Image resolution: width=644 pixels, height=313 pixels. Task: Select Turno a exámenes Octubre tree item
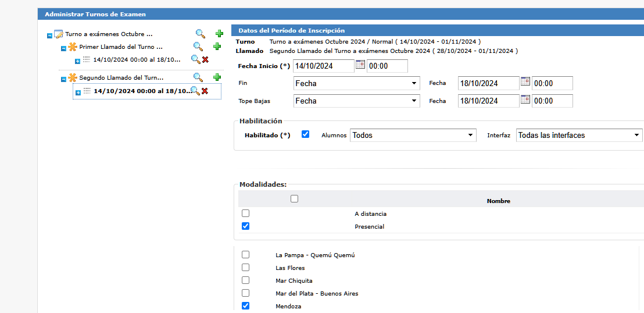pyautogui.click(x=109, y=34)
